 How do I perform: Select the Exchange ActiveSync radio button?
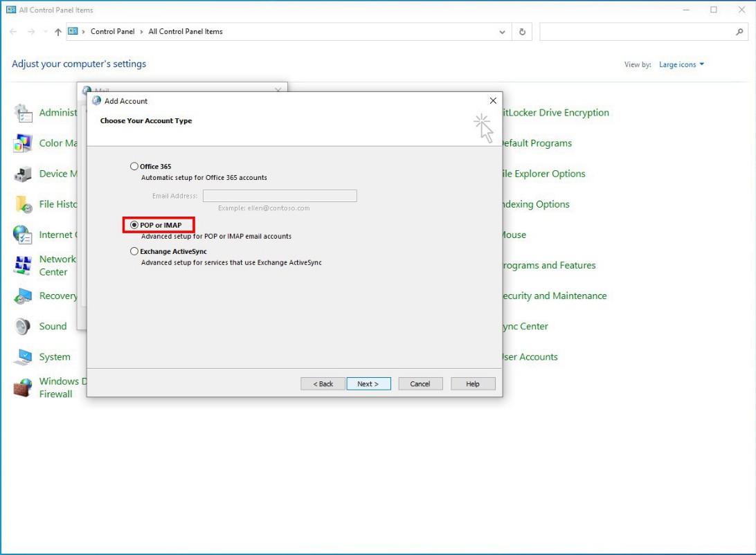click(134, 251)
